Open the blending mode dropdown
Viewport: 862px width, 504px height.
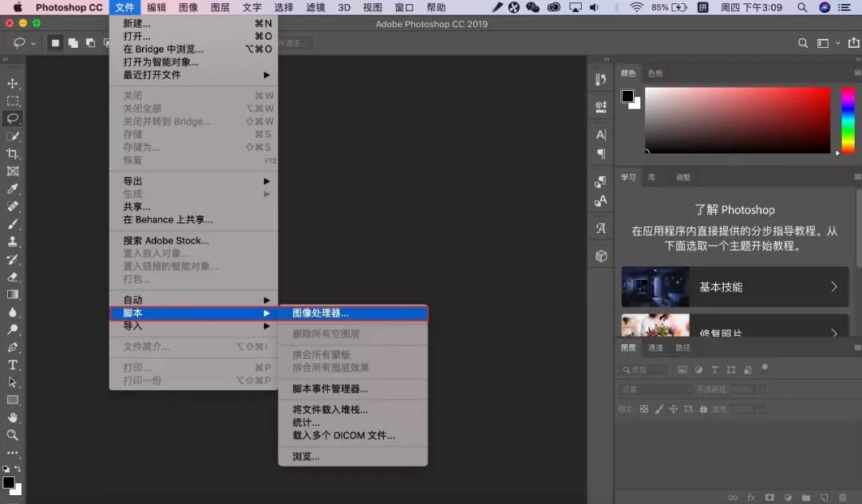pyautogui.click(x=653, y=389)
